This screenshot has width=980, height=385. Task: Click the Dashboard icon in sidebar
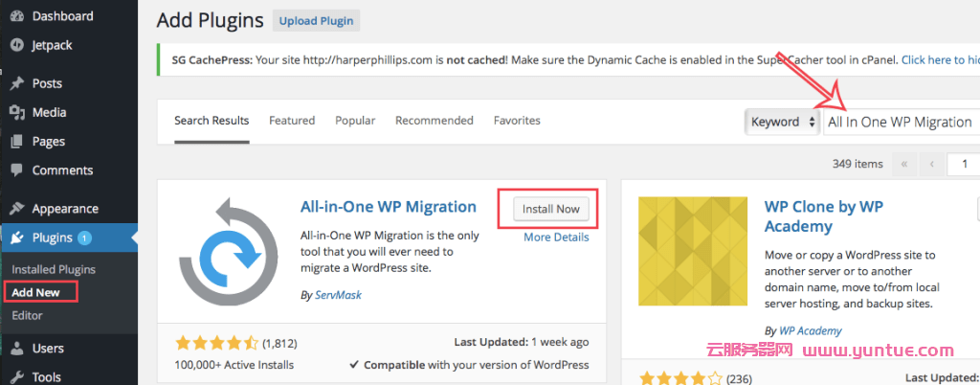[x=16, y=15]
